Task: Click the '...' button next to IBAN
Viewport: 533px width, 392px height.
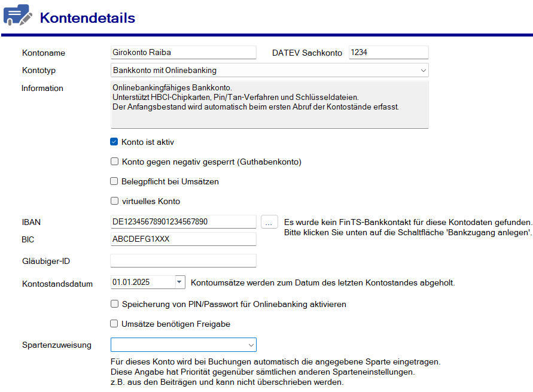Action: click(x=269, y=222)
